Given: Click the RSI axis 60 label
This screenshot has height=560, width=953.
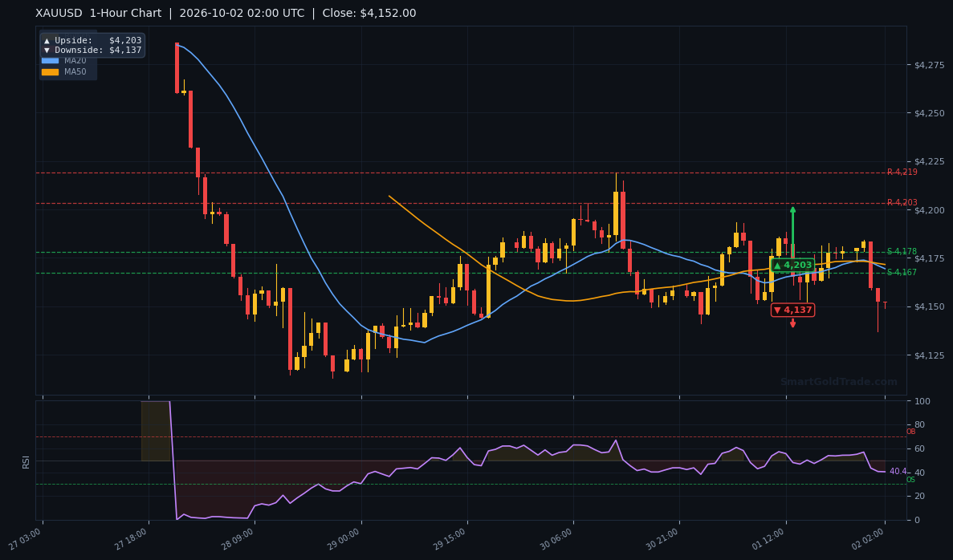Looking at the screenshot, I should click(919, 448).
